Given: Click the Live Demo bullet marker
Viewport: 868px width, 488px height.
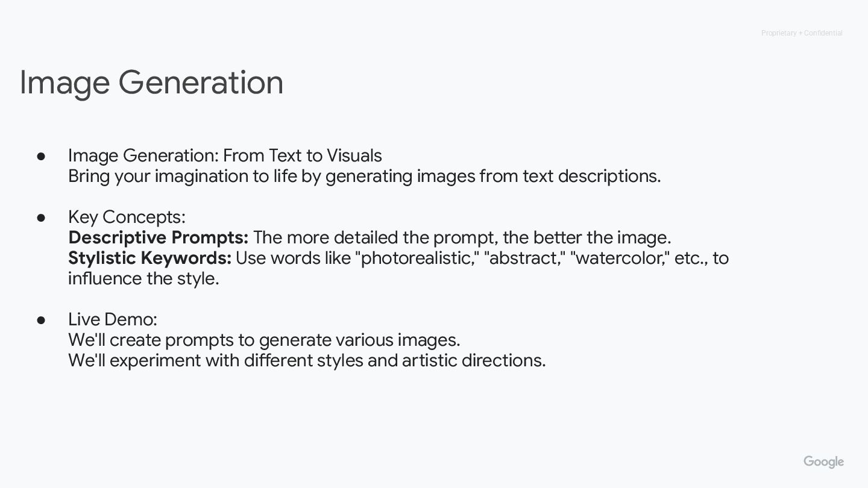Looking at the screenshot, I should click(x=42, y=319).
